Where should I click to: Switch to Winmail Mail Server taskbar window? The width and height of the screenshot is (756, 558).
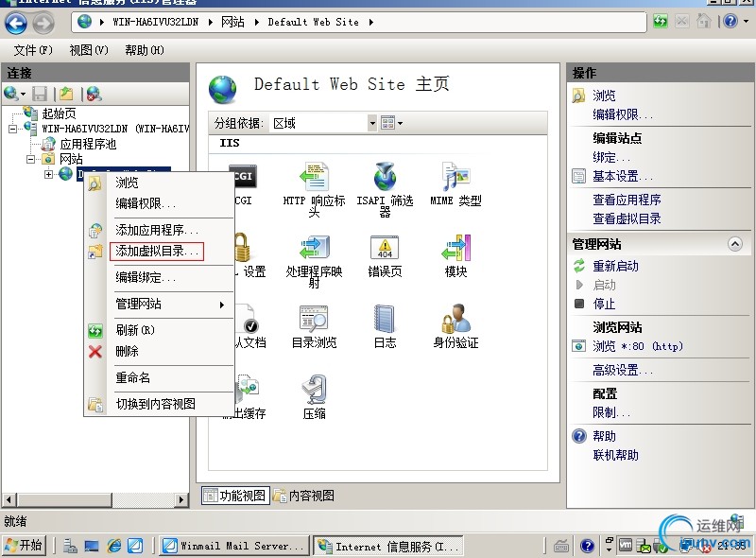point(233,546)
